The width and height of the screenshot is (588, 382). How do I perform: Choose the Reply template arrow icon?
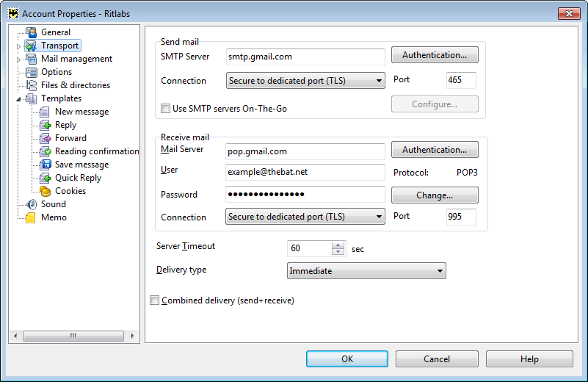(46, 125)
